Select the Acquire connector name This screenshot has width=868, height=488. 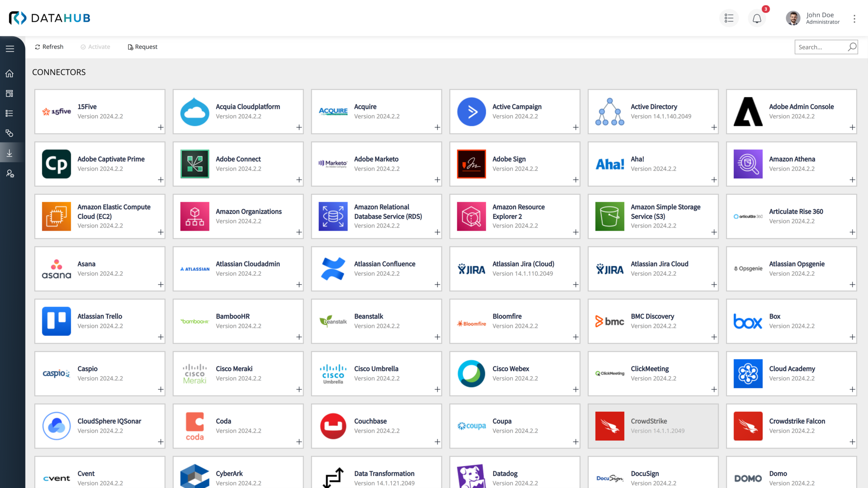365,107
